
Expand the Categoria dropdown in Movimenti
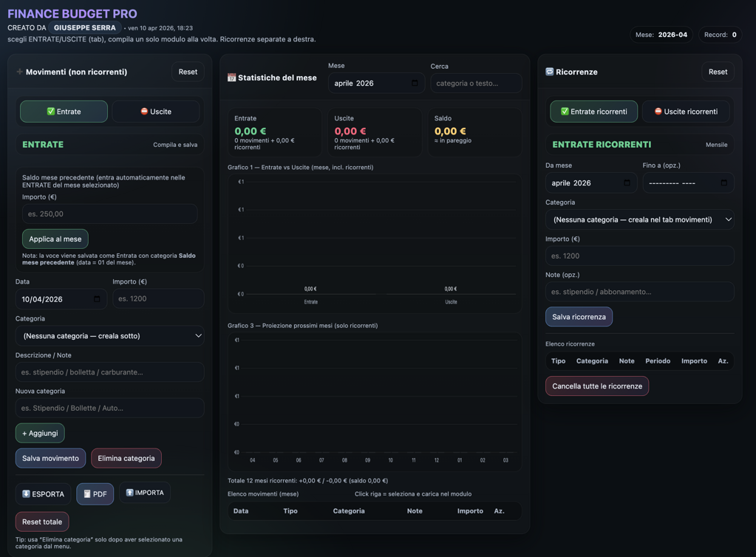pos(109,336)
